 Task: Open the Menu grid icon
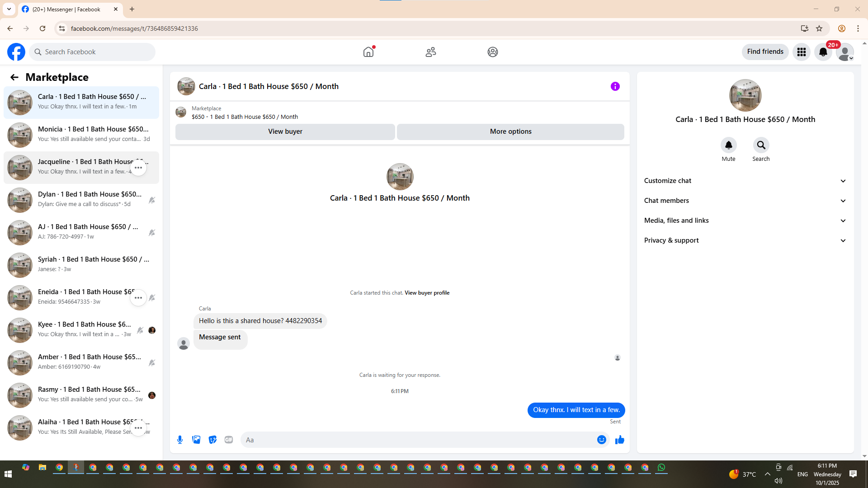coord(802,52)
